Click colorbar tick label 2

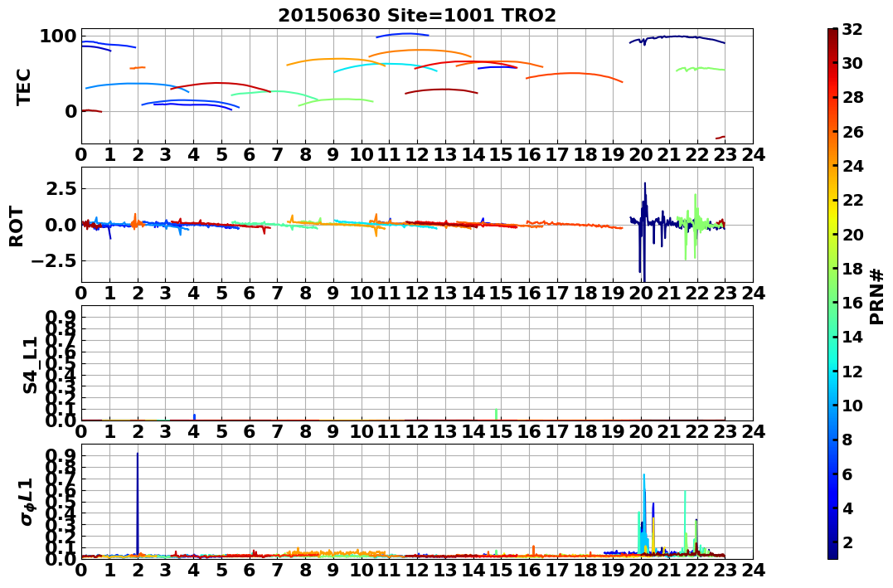[847, 542]
